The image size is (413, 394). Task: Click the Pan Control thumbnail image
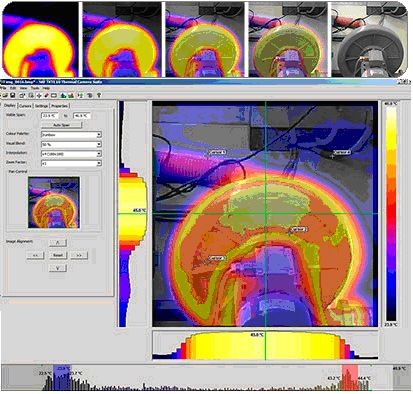(54, 202)
